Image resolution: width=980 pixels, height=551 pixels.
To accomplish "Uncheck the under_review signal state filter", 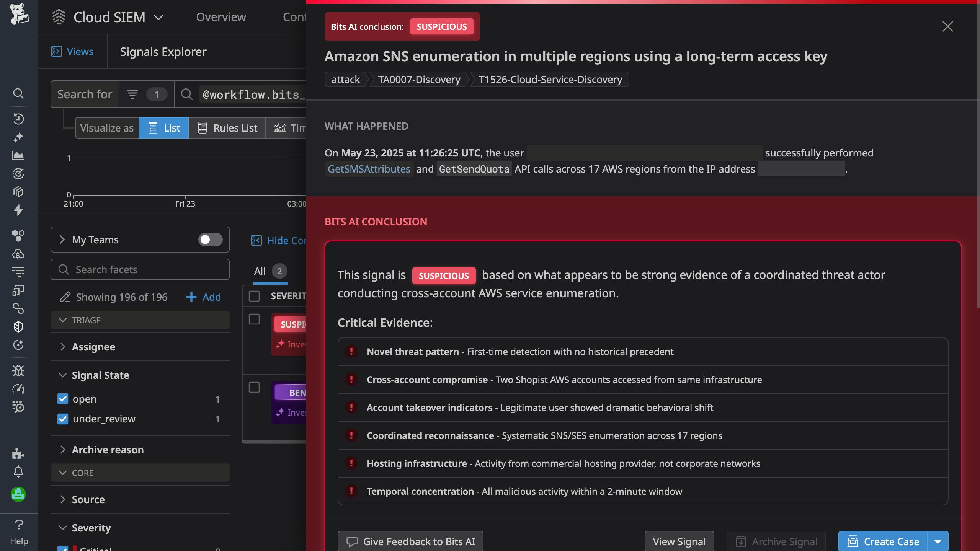I will click(63, 419).
